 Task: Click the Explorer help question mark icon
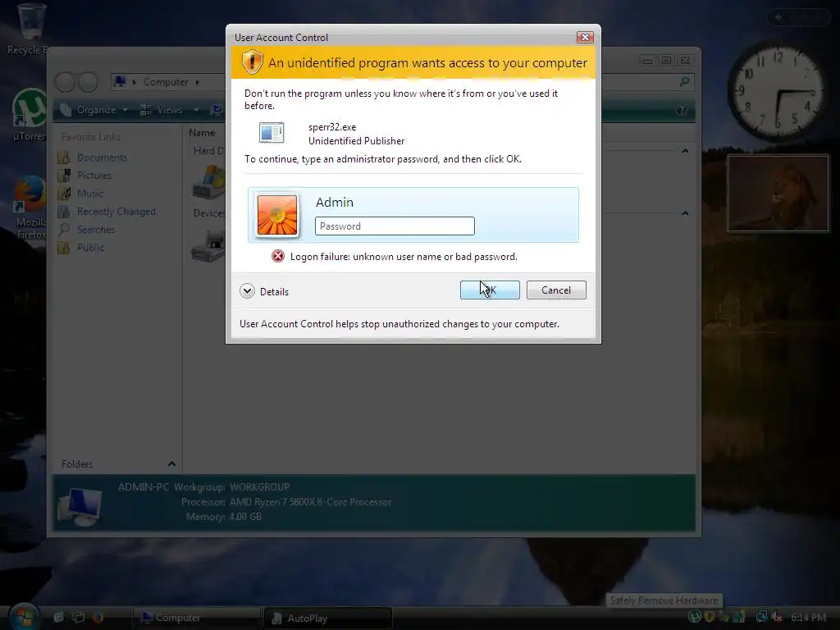682,110
